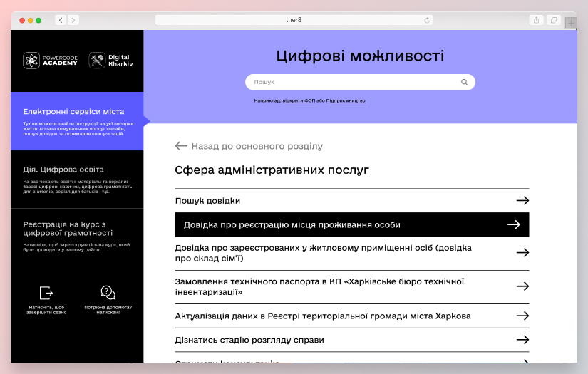Screen dimensions: 588x374
Task: Click the search magnifier icon
Action: [x=464, y=82]
